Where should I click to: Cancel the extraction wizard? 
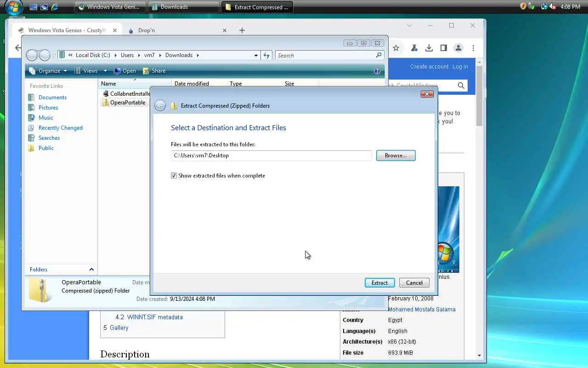(x=414, y=283)
